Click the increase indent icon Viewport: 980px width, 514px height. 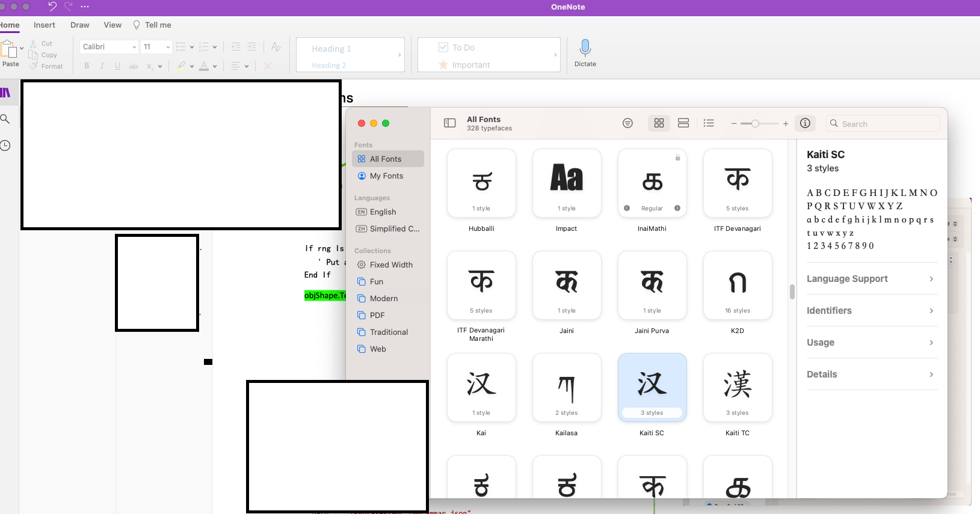[x=251, y=47]
